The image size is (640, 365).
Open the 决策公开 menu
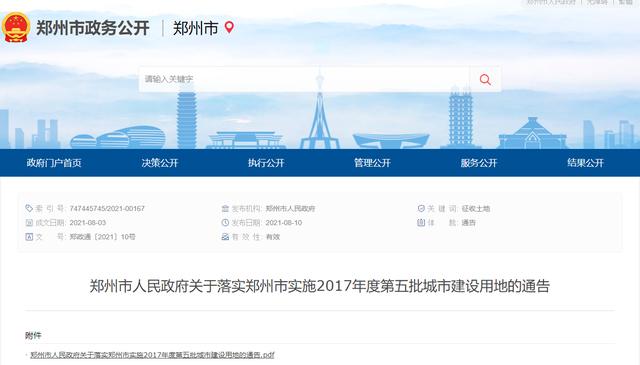pyautogui.click(x=160, y=163)
